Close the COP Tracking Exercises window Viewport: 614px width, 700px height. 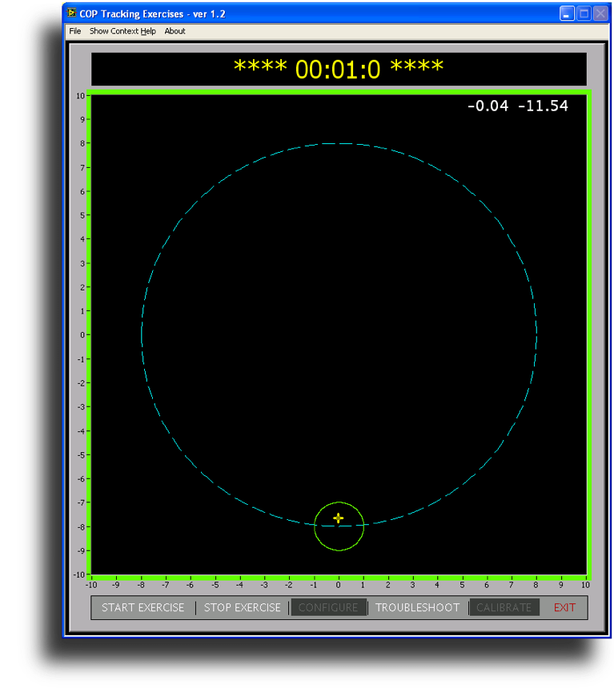tap(600, 14)
